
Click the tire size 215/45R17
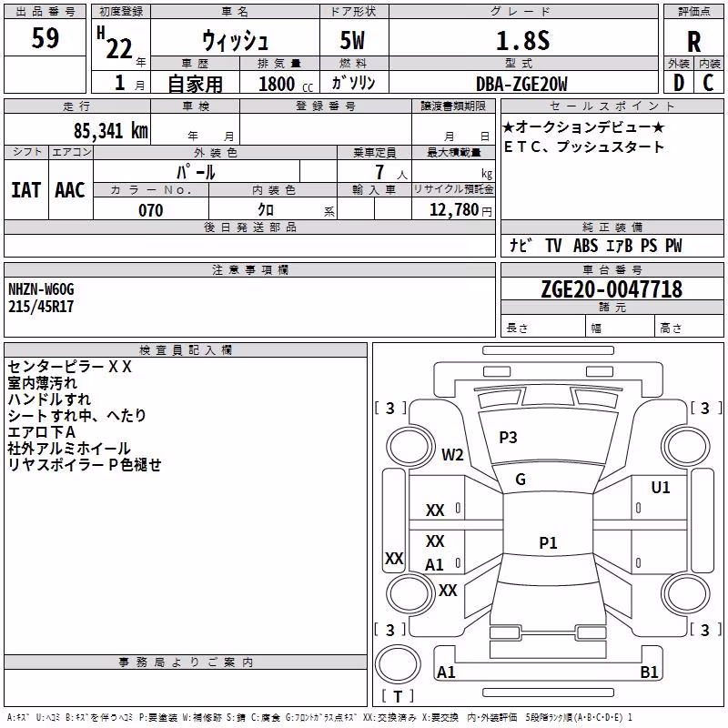(41, 307)
